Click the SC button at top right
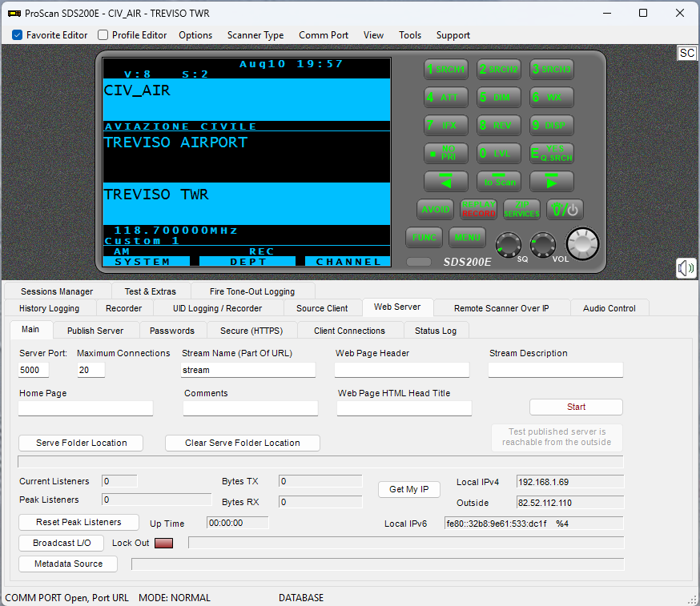The image size is (700, 606). (686, 53)
